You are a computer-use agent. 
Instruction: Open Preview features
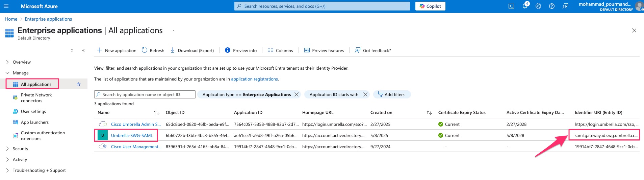[x=324, y=50]
